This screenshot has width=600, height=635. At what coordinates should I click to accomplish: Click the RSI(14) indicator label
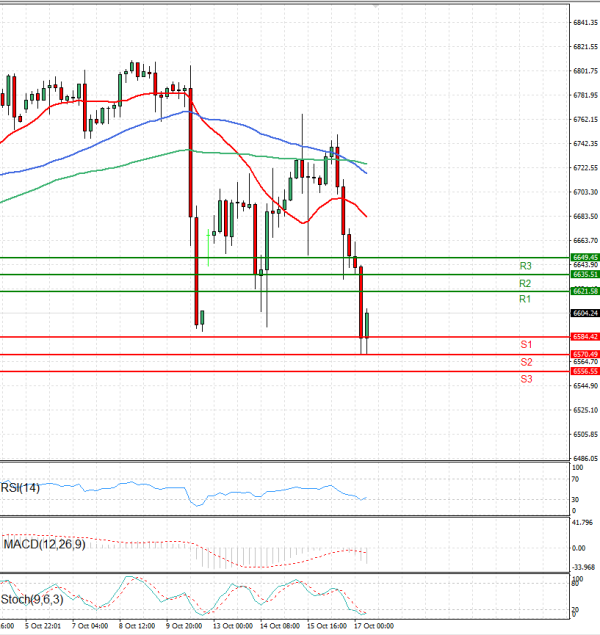23,487
